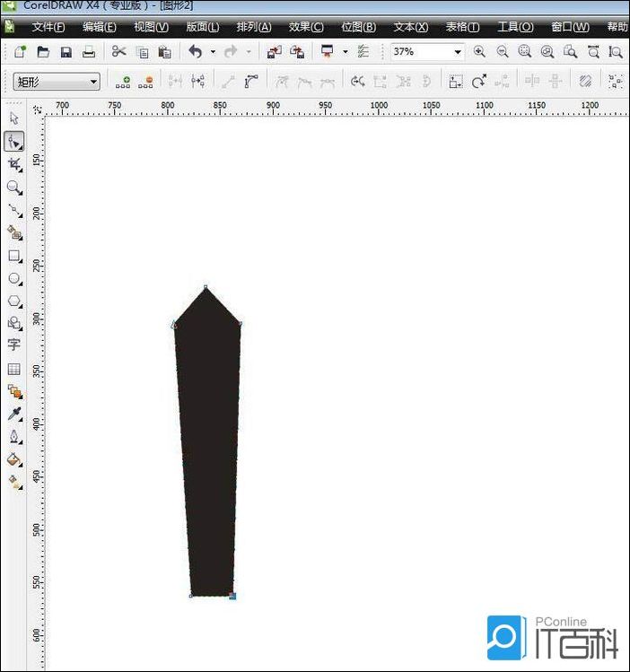Expand the redo history arrow
630x672 pixels.
(x=249, y=52)
